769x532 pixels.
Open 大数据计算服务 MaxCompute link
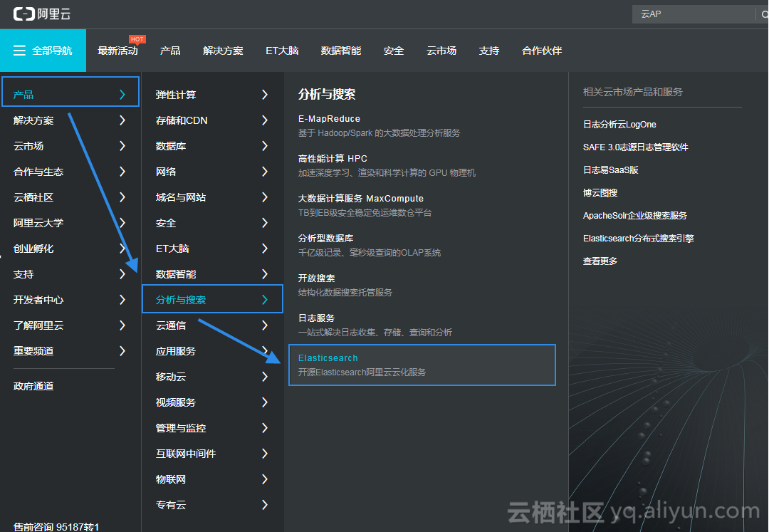point(361,198)
